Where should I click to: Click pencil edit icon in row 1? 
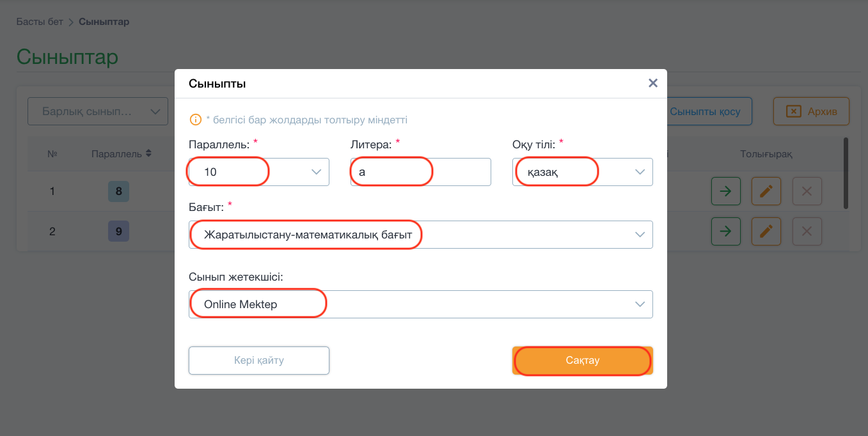766,191
